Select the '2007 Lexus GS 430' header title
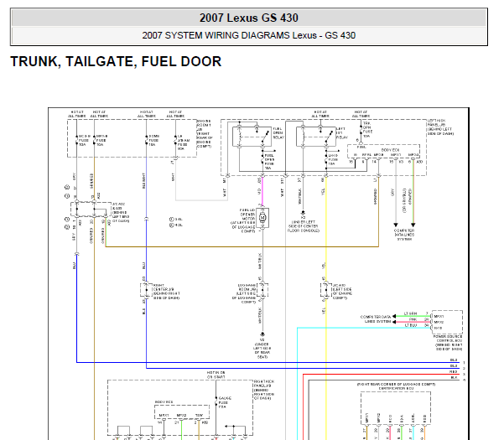This screenshot has height=440, width=504. [249, 18]
